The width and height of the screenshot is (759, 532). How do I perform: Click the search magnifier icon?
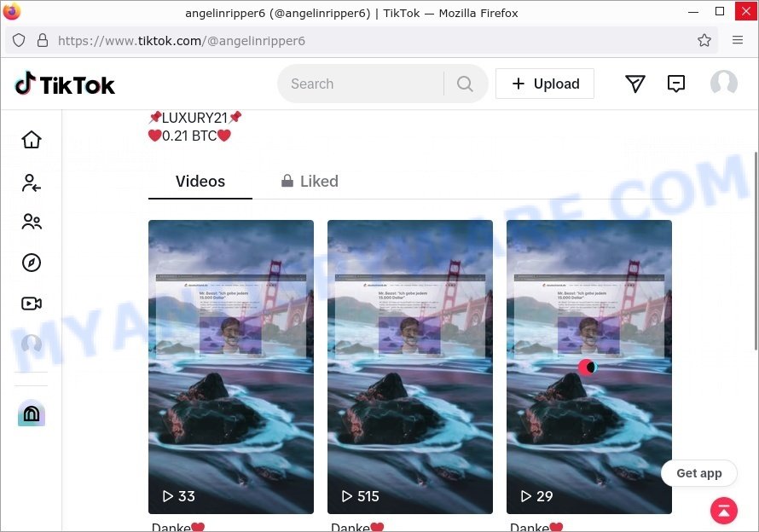click(465, 84)
